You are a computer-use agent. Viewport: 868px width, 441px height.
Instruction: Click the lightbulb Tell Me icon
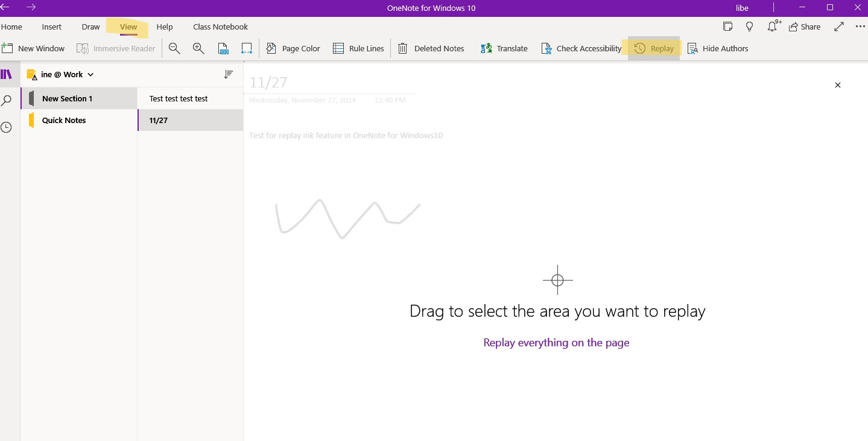pos(750,27)
